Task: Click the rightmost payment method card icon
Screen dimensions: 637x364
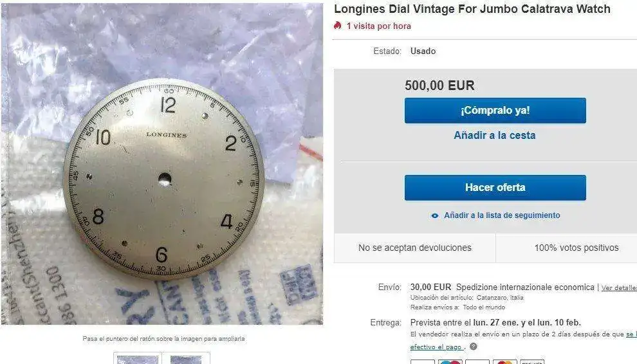Action: tap(532, 362)
